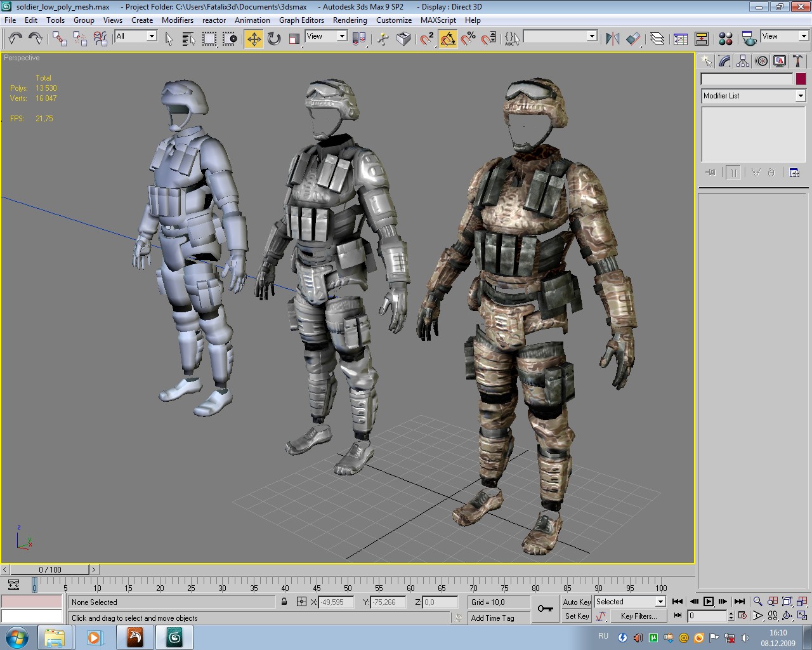Open the Graph Editors menu

tap(301, 20)
